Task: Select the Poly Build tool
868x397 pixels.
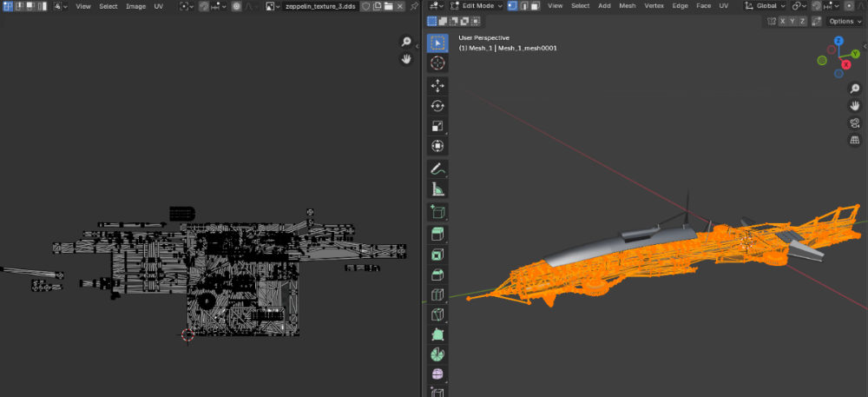Action: [437, 334]
